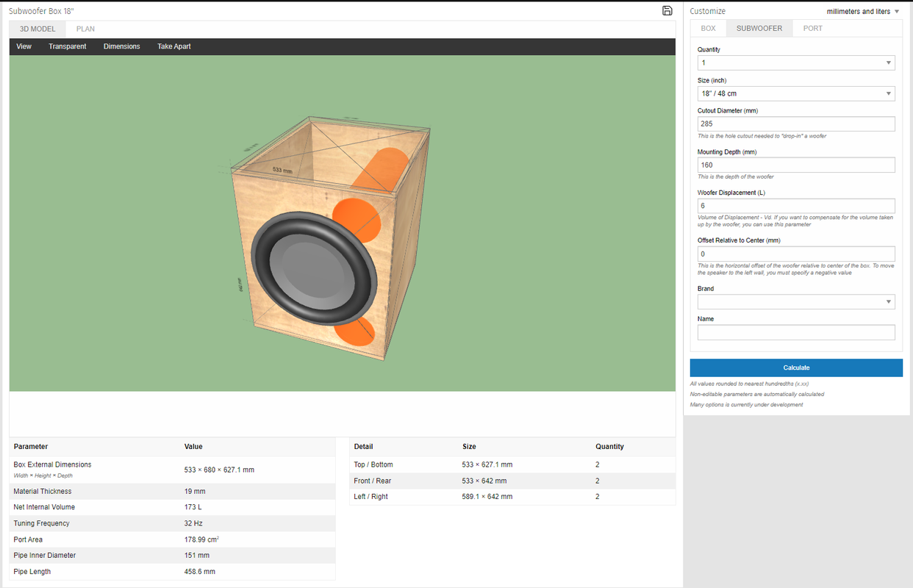Click the 533 × 627.1 mm size cell
This screenshot has width=913, height=588.
487,465
